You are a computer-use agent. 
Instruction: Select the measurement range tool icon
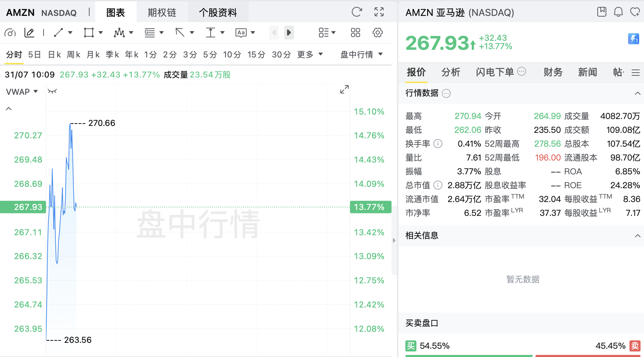pos(210,33)
